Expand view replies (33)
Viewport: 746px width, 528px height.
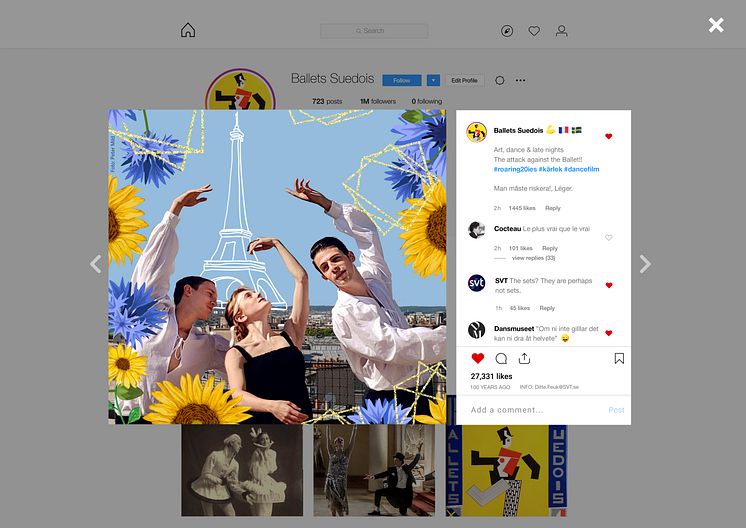click(x=533, y=258)
